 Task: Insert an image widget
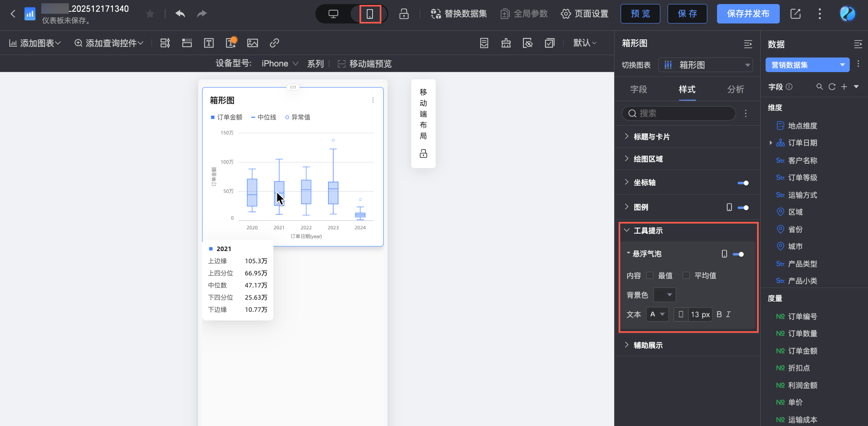(253, 43)
